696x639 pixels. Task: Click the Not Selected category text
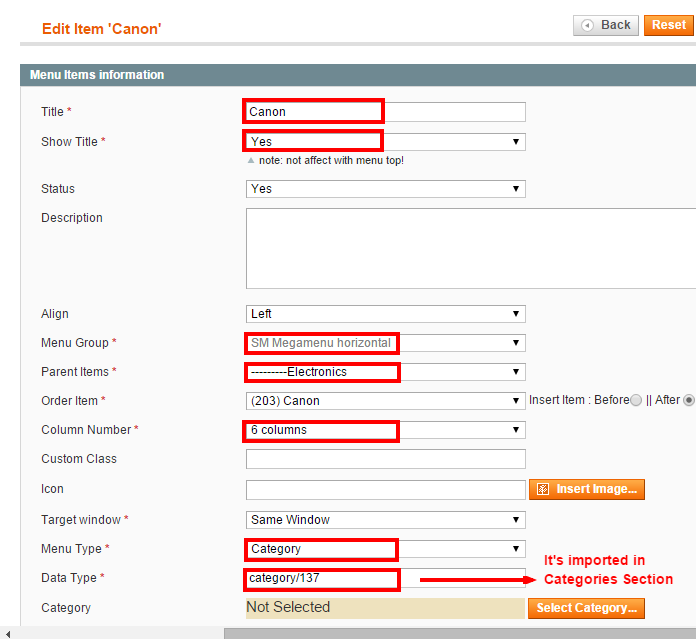coord(288,607)
